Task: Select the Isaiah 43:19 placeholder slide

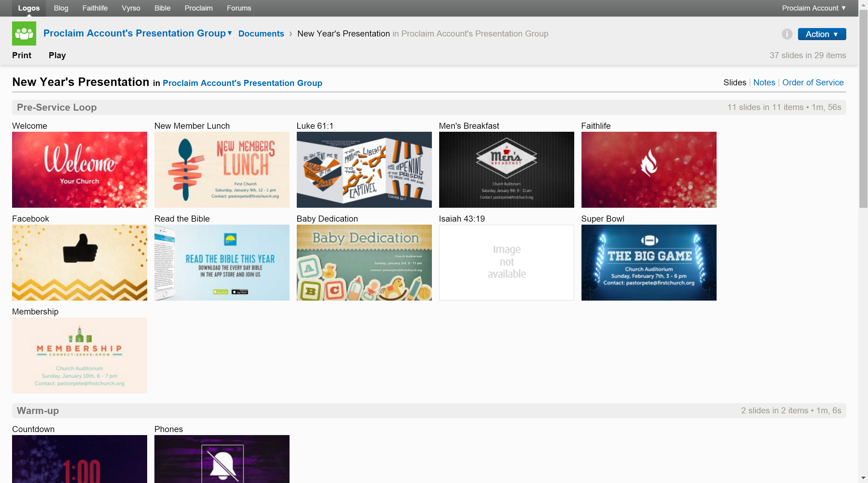Action: pos(506,263)
